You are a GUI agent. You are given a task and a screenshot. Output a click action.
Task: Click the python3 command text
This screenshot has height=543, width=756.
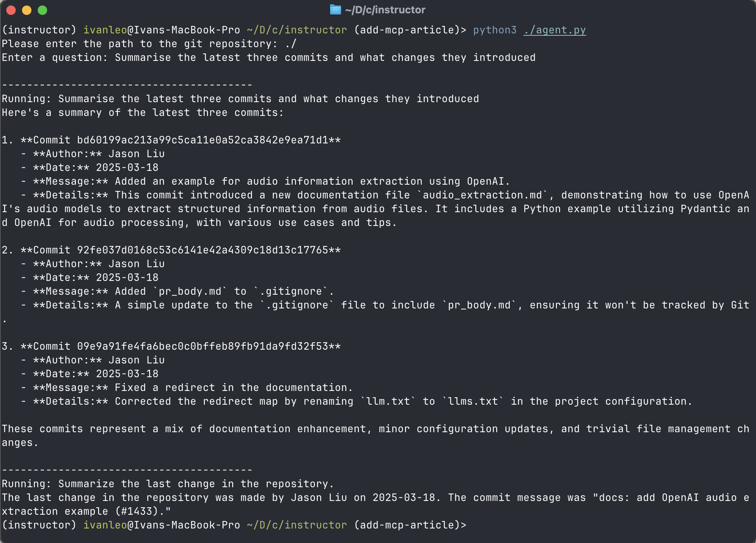coord(495,30)
